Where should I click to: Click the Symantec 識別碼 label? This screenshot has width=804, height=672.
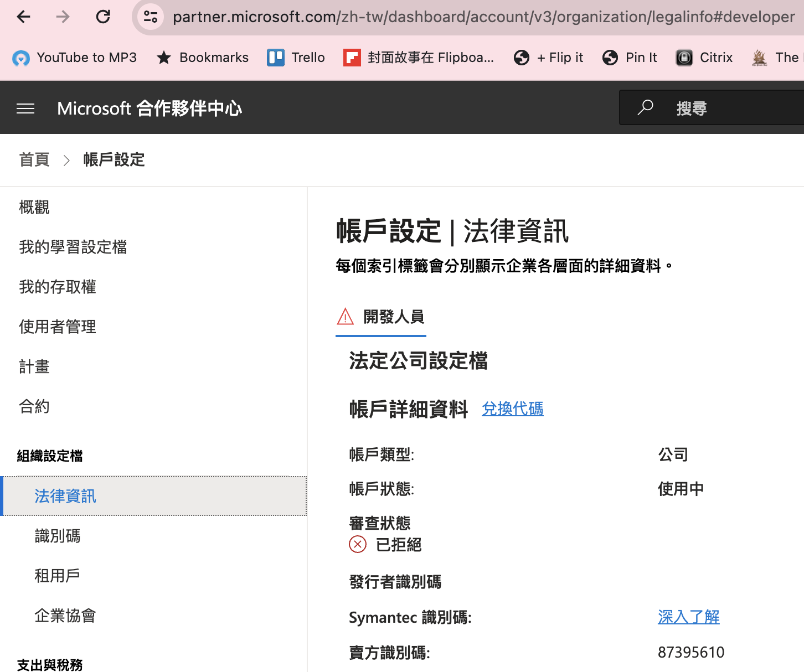(x=410, y=617)
